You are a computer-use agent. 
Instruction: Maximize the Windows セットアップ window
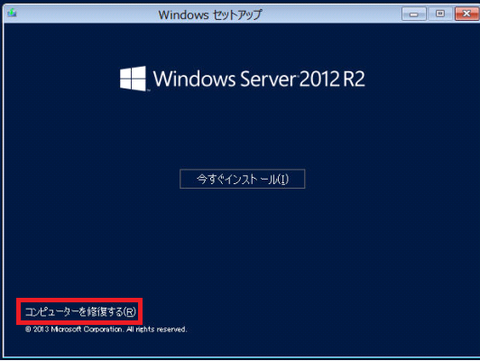coord(440,14)
